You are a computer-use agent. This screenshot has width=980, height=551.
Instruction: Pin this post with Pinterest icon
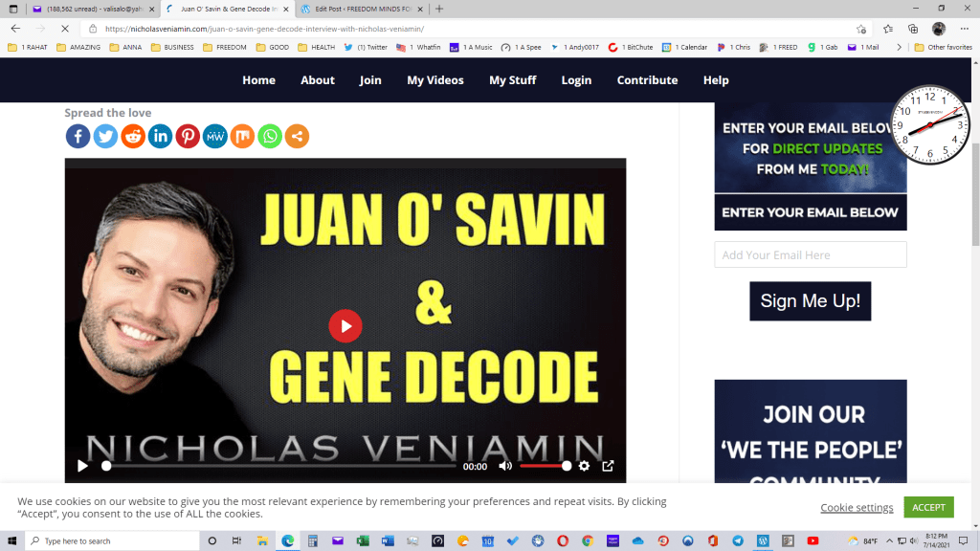pyautogui.click(x=188, y=137)
